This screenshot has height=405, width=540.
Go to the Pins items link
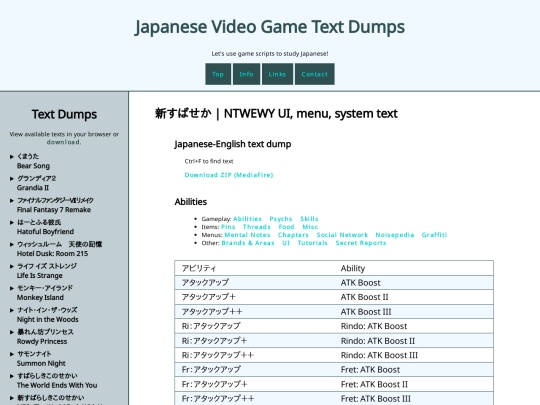(228, 227)
